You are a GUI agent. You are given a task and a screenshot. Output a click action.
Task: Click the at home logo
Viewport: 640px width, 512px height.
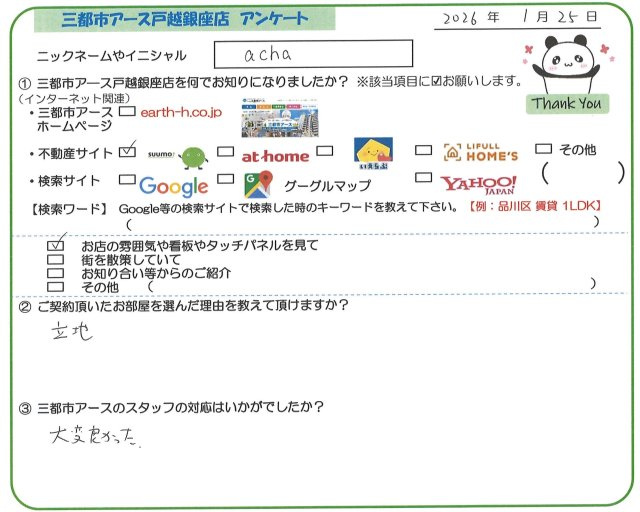point(276,156)
